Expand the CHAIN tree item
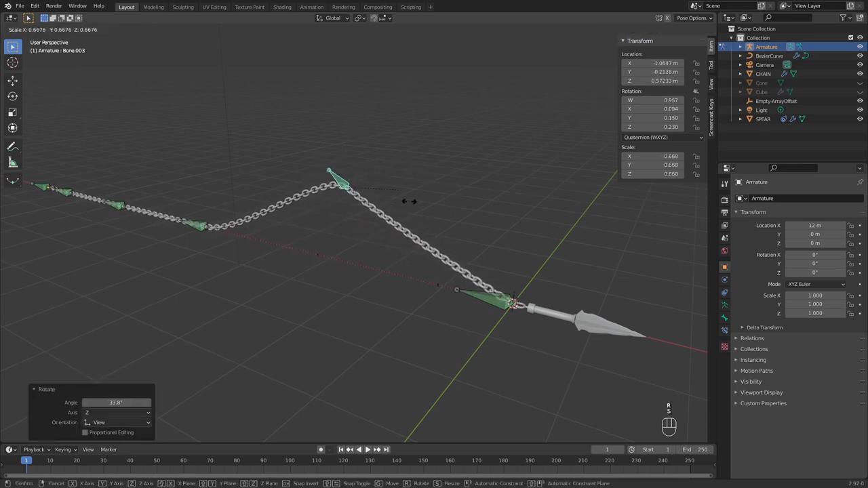The height and width of the screenshot is (488, 868). point(741,74)
